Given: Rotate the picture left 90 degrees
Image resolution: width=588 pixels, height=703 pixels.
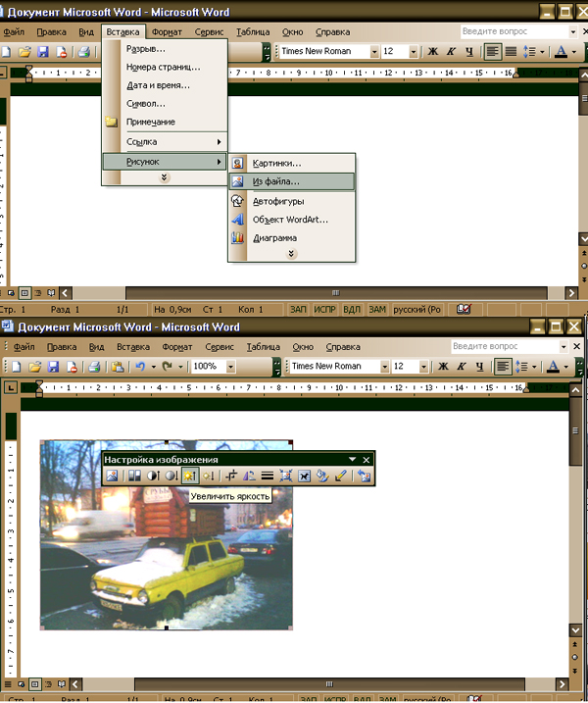Looking at the screenshot, I should click(249, 476).
